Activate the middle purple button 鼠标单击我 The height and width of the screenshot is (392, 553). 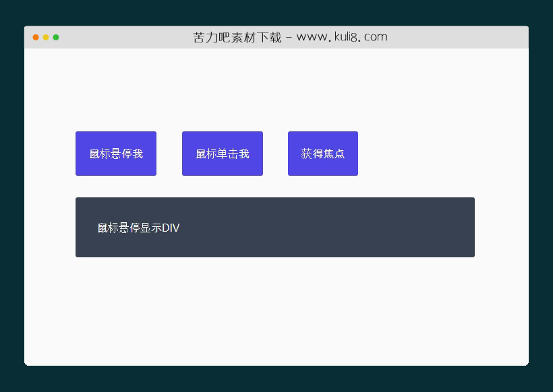point(222,153)
